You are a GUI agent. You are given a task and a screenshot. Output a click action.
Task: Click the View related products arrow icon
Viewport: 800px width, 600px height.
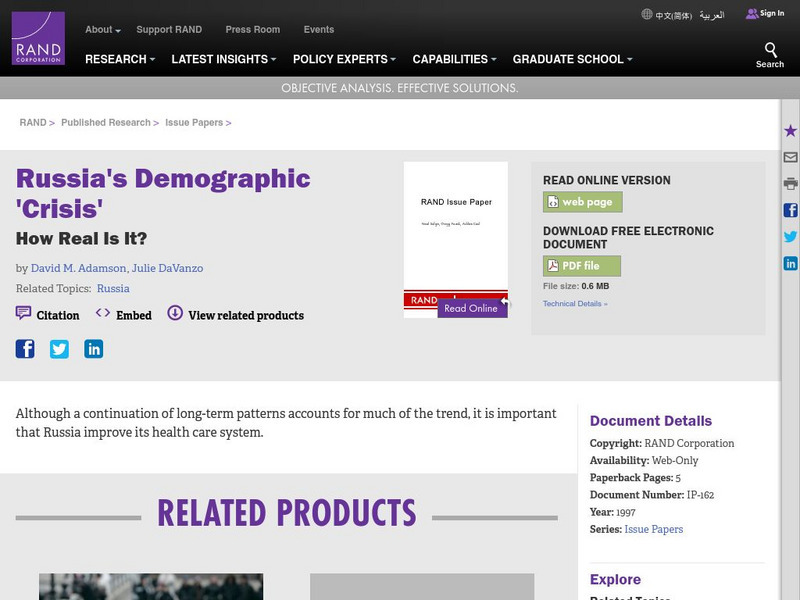tap(175, 313)
